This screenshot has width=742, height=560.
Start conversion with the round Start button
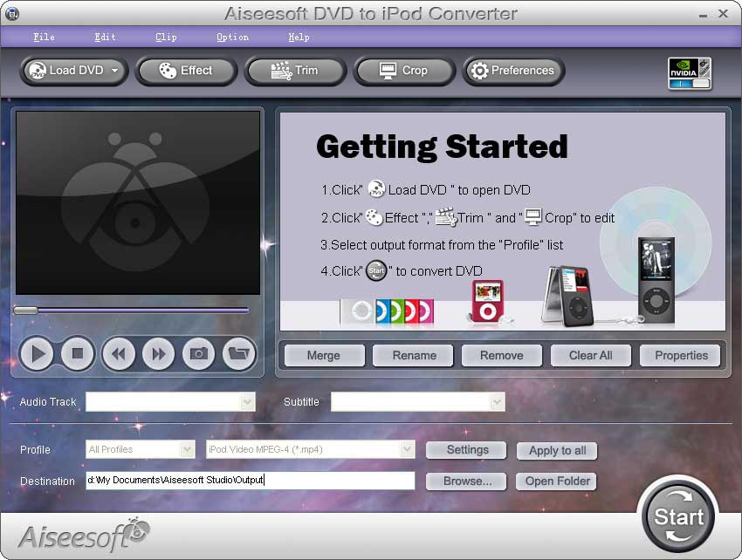[x=678, y=516]
